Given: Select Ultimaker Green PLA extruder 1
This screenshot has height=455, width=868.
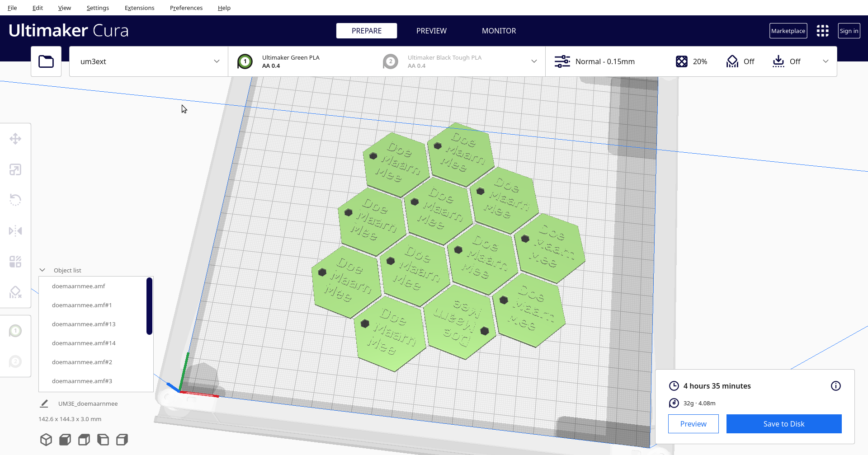Looking at the screenshot, I should 278,61.
